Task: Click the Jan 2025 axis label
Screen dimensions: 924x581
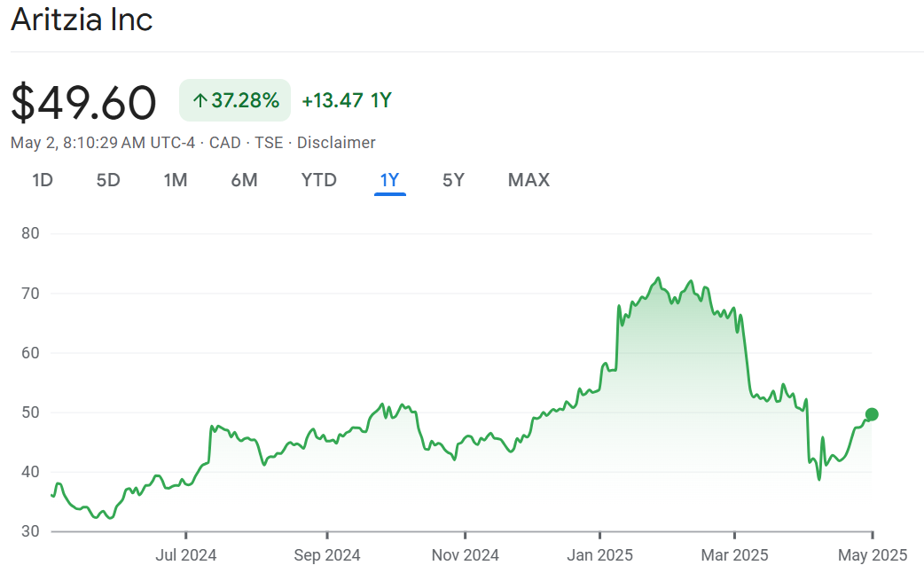Action: [600, 555]
